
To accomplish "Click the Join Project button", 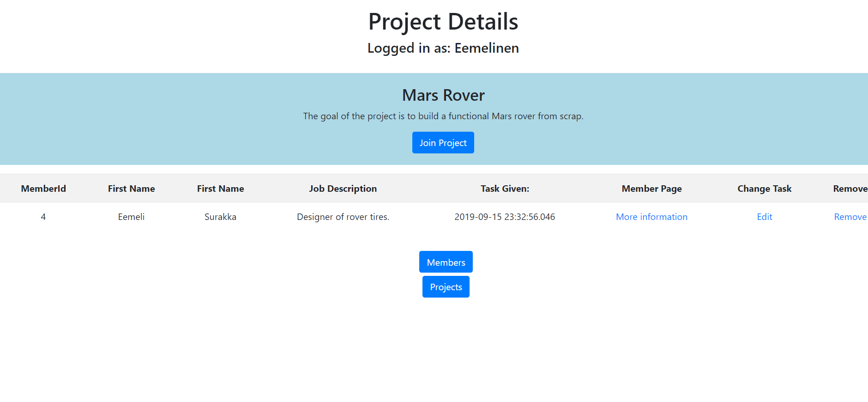I will coord(443,142).
